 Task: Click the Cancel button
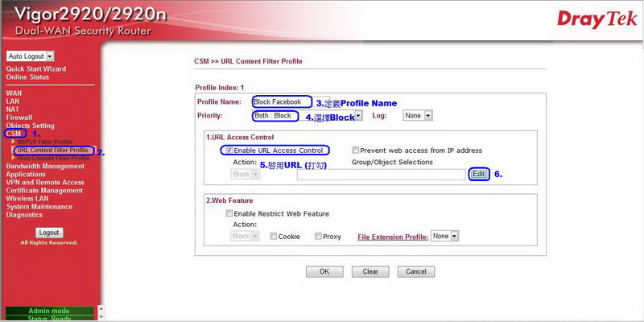(416, 271)
